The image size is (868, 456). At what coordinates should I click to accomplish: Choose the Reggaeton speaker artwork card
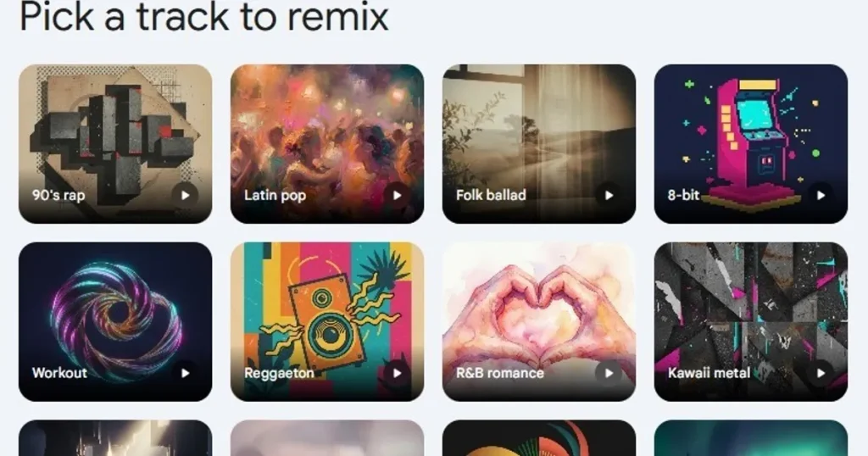coord(327,321)
